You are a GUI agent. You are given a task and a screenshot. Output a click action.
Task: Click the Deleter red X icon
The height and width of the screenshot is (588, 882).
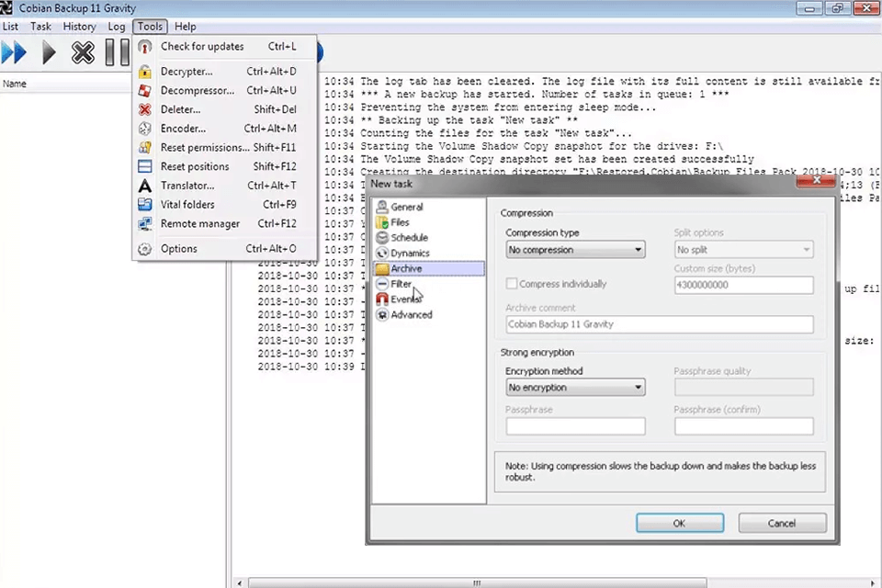(x=144, y=109)
